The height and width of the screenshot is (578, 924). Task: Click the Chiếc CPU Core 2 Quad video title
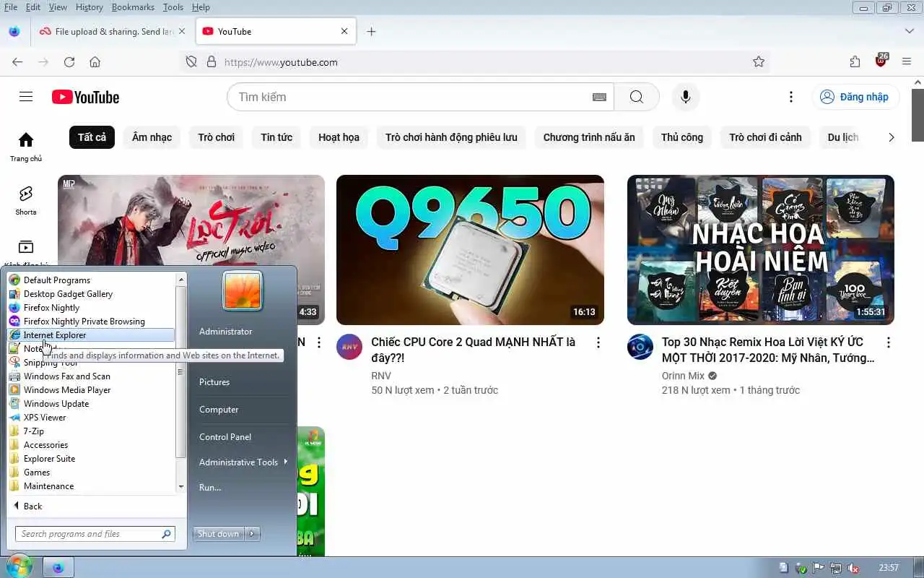coord(473,350)
